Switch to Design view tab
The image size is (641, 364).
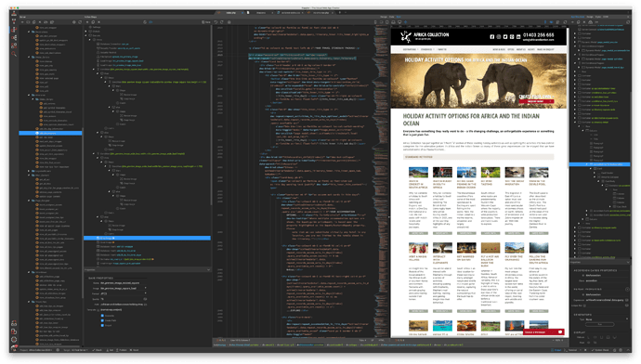[x=384, y=17]
